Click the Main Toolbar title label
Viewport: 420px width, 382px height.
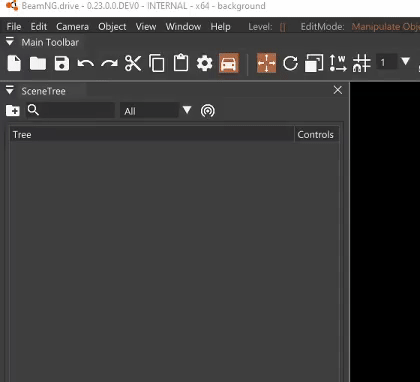50,42
